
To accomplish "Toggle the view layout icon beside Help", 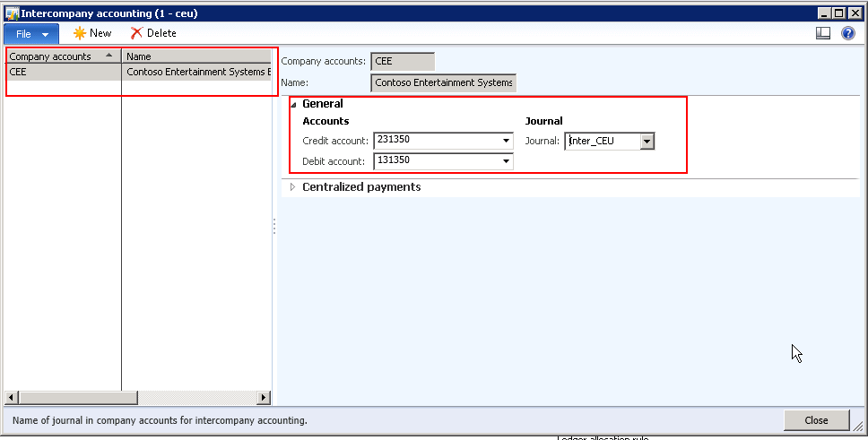I will click(x=823, y=33).
